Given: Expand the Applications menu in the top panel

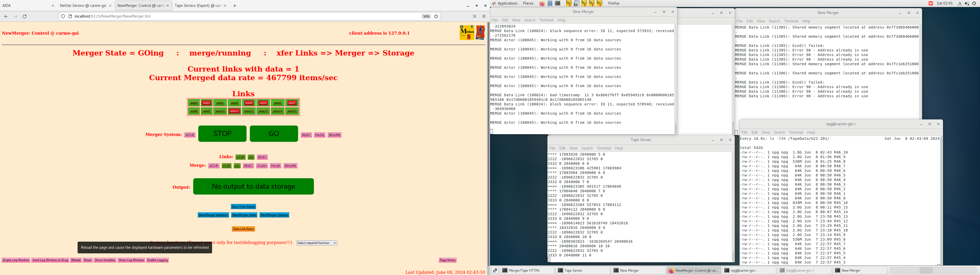Looking at the screenshot, I should pos(507,3).
